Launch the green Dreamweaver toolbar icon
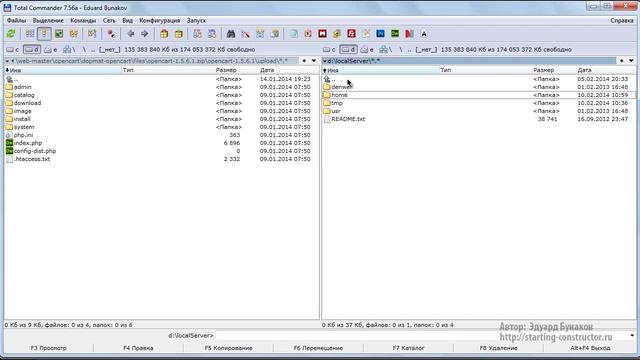The height and width of the screenshot is (360, 640). click(x=395, y=34)
